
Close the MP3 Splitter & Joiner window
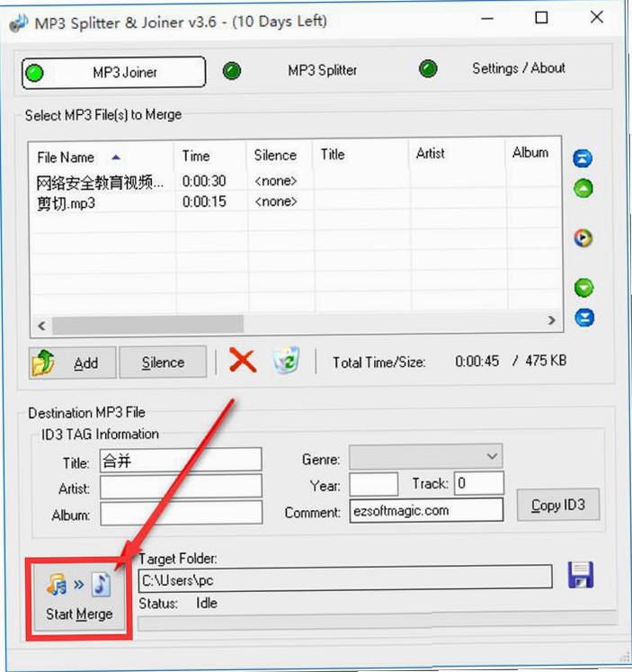(596, 17)
